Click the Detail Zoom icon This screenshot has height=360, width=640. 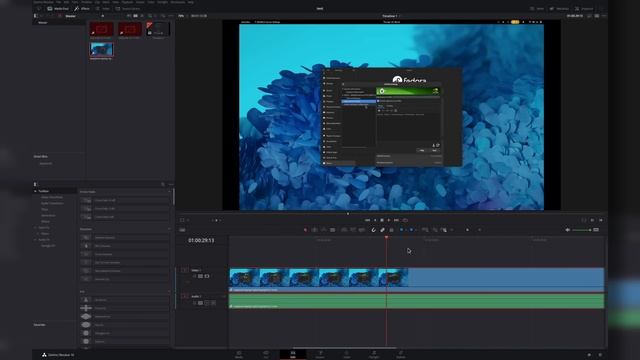coord(435,230)
